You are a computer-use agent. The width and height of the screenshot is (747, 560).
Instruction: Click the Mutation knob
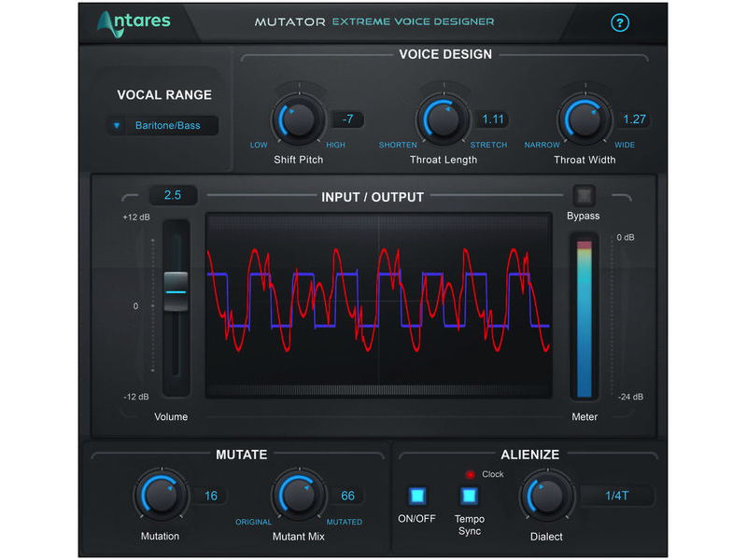pos(161,496)
